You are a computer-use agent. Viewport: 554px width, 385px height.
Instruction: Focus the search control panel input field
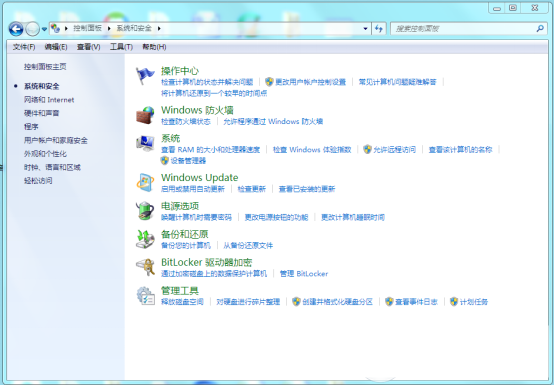tap(464, 29)
